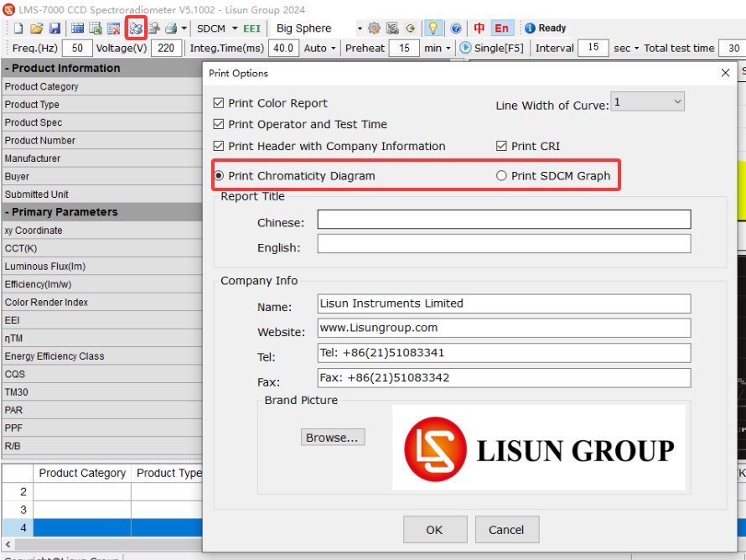Open help with the question mark icon
The image size is (746, 560).
pos(456,29)
